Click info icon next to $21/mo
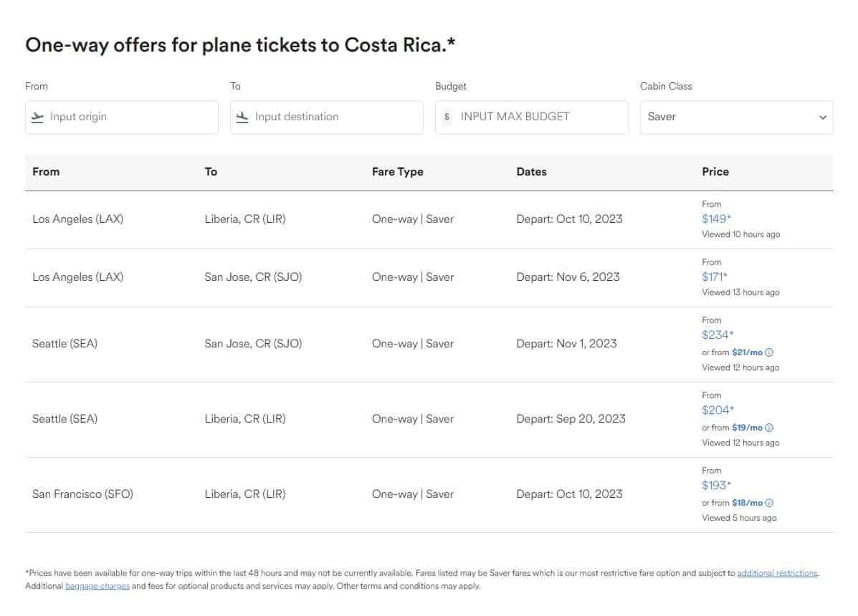 tap(769, 352)
